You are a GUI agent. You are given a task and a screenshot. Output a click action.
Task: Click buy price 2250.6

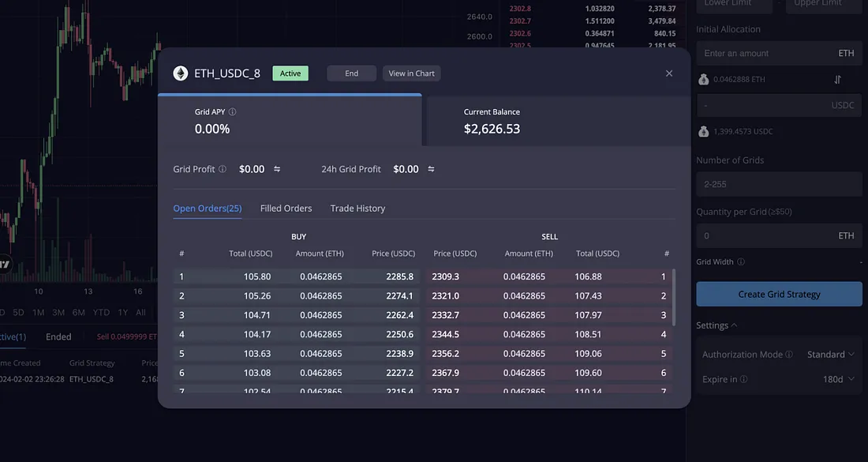click(400, 335)
